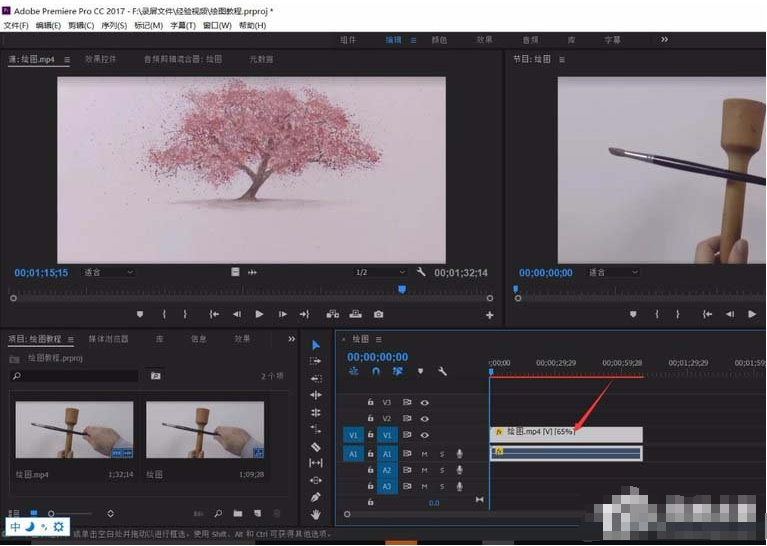
Task: Toggle lock on track V3
Action: tap(371, 402)
